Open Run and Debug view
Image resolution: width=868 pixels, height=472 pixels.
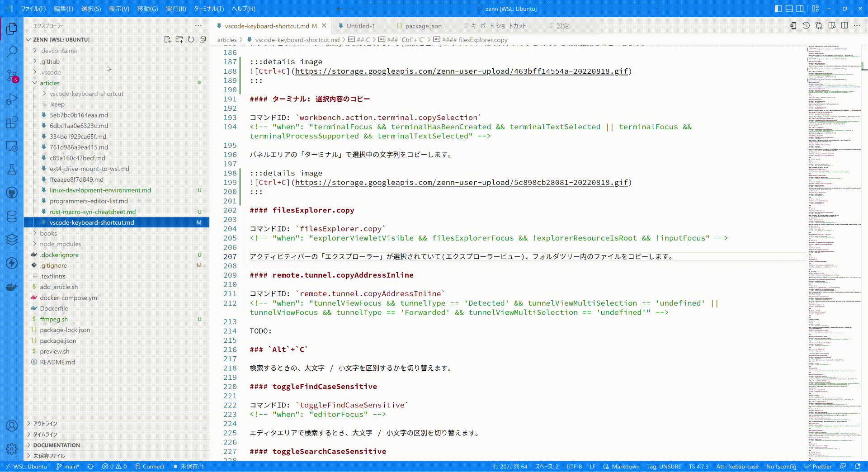12,99
